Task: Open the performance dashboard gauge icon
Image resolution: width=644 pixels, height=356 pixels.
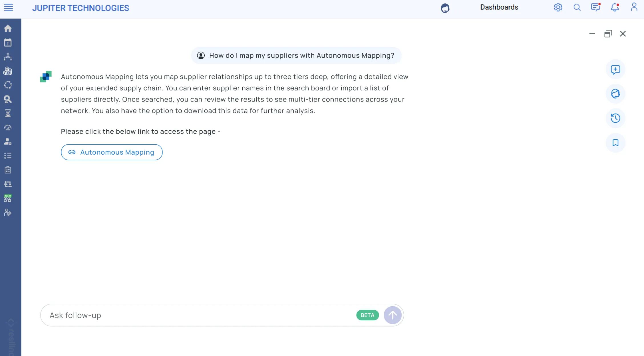Action: (x=8, y=128)
